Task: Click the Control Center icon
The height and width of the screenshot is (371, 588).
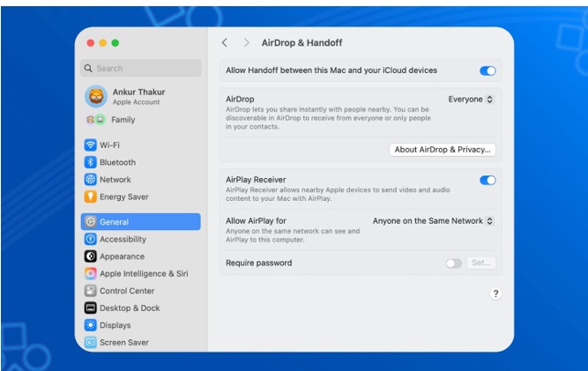Action: [x=90, y=291]
